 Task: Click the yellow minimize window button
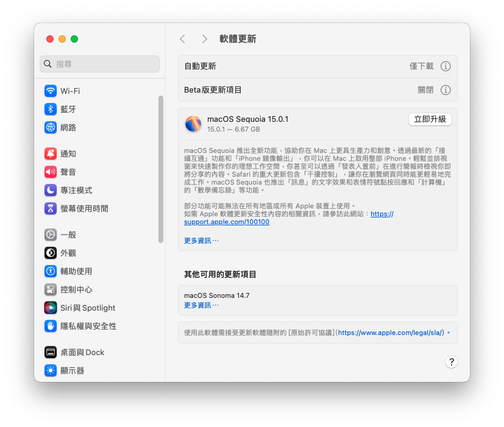[x=62, y=39]
